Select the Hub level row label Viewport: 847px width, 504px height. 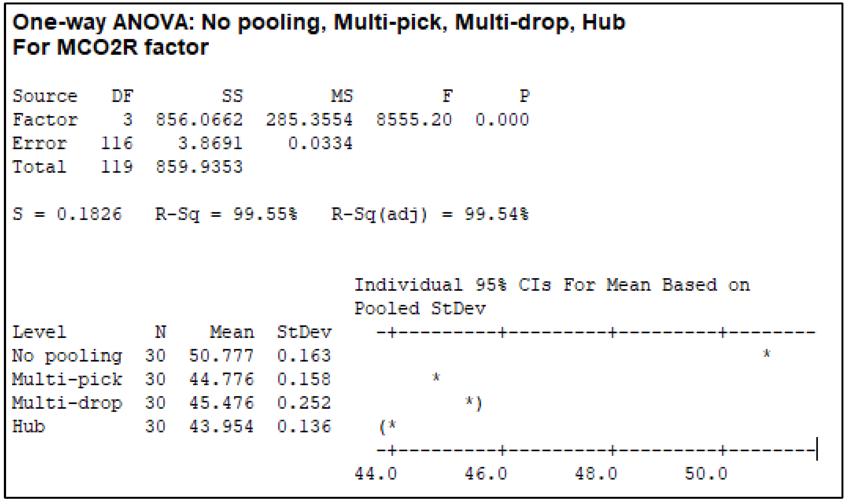click(x=28, y=427)
